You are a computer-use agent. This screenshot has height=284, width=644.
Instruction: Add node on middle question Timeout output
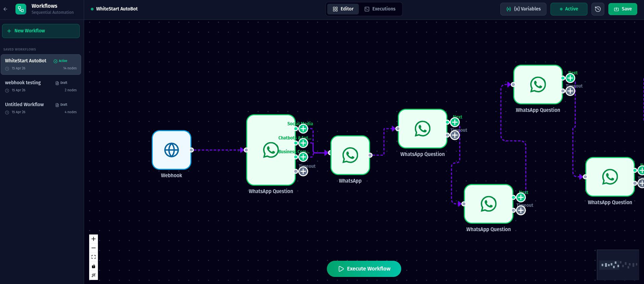[x=455, y=135]
